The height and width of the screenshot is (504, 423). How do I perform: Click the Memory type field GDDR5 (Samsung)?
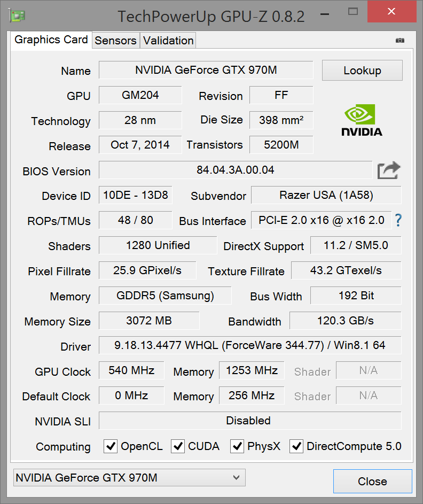point(165,296)
